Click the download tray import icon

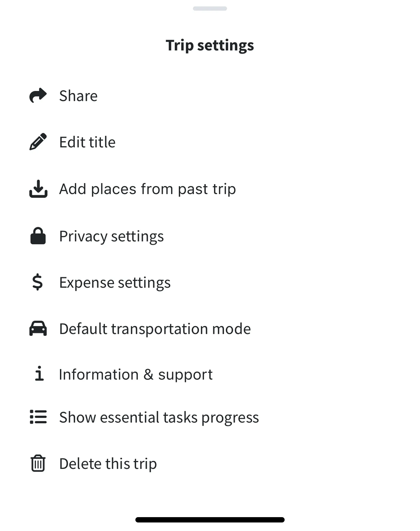[38, 189]
